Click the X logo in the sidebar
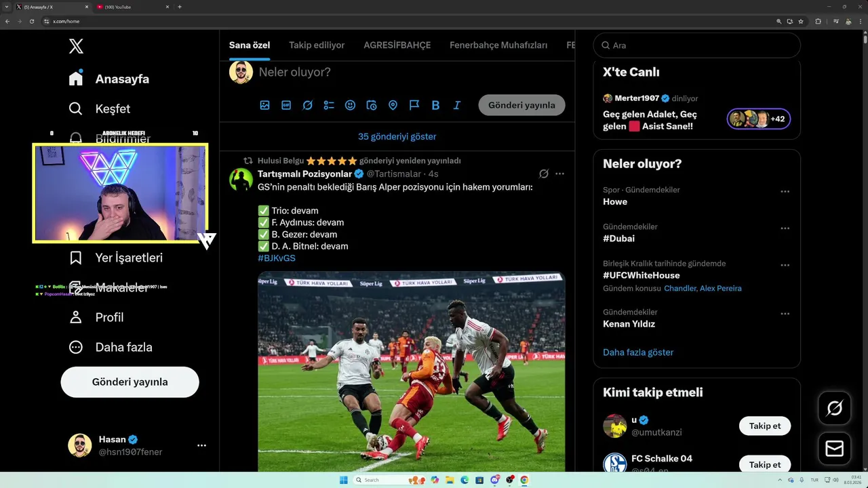868x488 pixels. tap(76, 46)
